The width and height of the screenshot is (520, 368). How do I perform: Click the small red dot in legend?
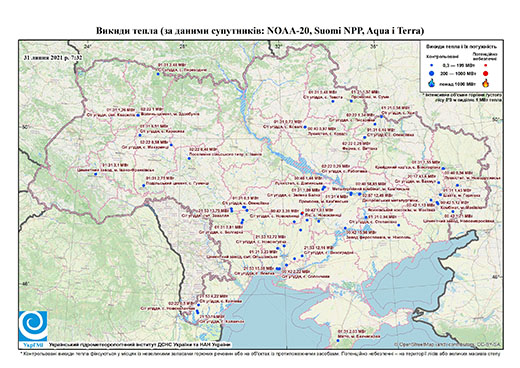[485, 65]
